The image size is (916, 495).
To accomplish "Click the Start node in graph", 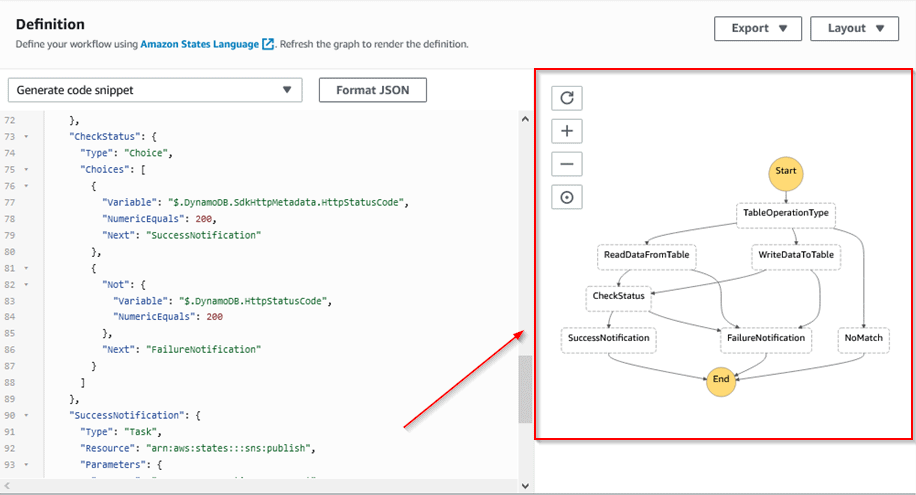I will click(785, 172).
